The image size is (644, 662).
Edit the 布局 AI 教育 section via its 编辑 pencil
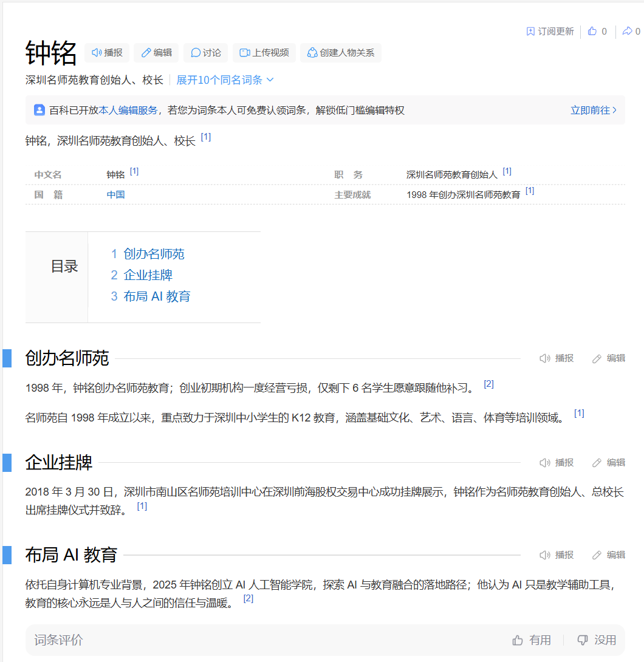pyautogui.click(x=609, y=555)
